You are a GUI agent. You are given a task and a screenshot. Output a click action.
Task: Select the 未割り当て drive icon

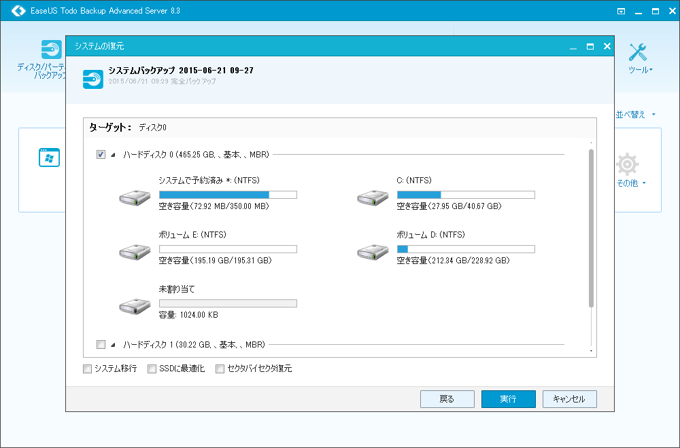135,306
